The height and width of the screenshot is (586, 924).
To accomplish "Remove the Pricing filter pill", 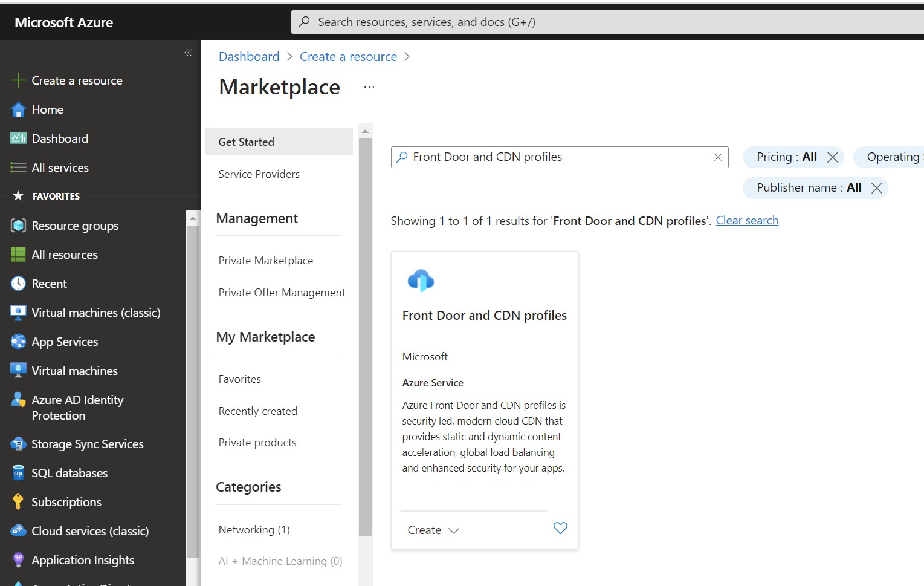I will [x=832, y=157].
